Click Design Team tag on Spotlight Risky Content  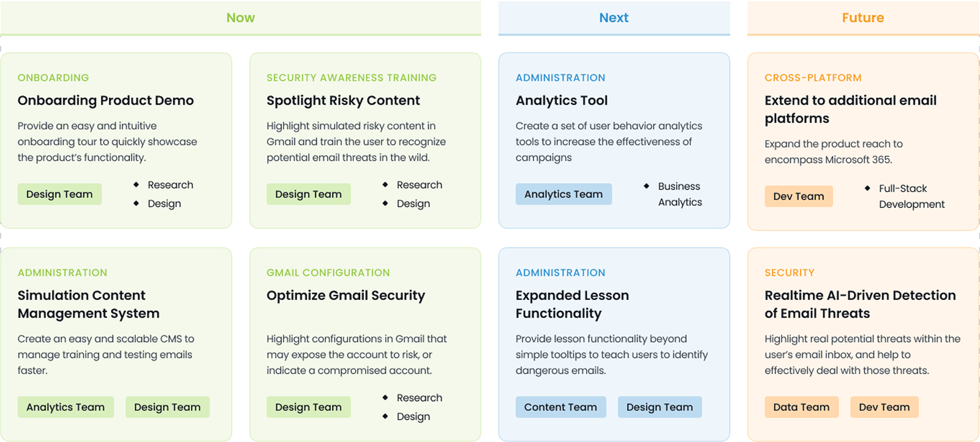tap(308, 194)
